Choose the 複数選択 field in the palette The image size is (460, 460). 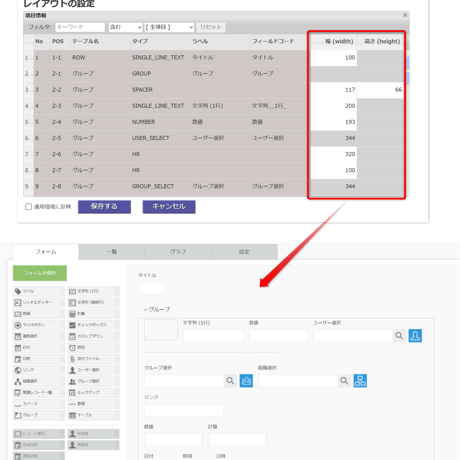(39, 336)
